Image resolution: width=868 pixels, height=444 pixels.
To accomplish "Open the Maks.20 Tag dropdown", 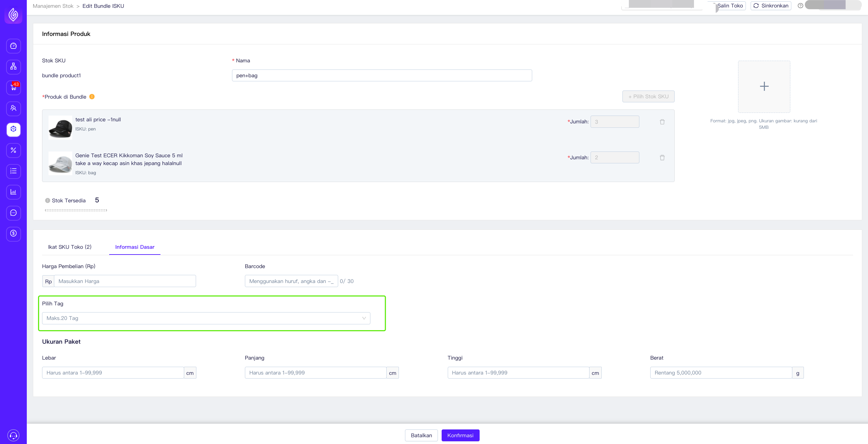I will [206, 318].
